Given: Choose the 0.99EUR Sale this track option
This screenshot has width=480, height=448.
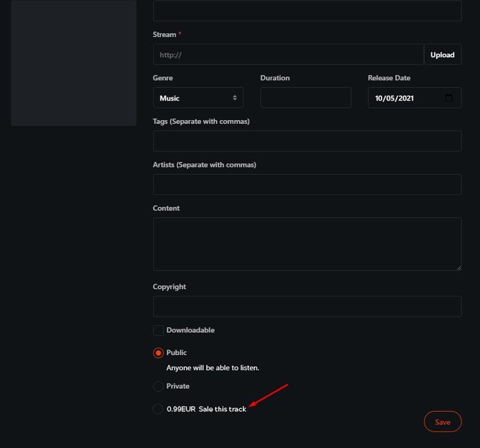Looking at the screenshot, I should 158,409.
